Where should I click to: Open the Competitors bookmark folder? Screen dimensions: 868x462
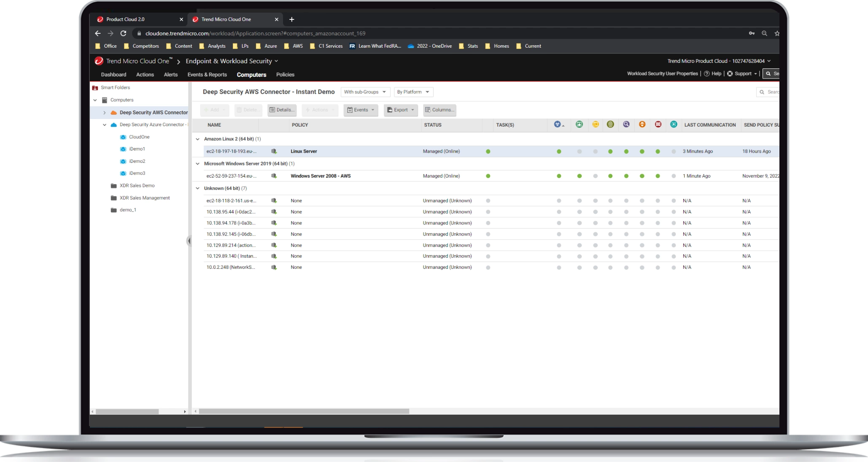pos(142,46)
